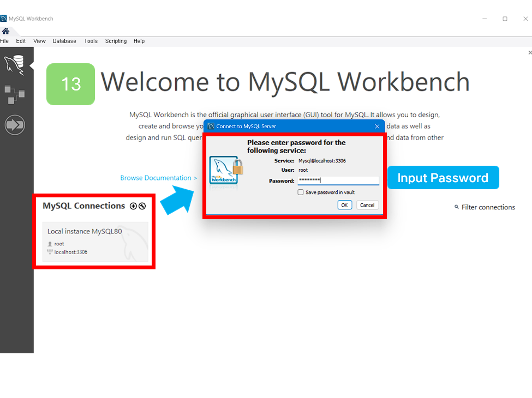Open the Tools menu
532x398 pixels.
click(91, 41)
